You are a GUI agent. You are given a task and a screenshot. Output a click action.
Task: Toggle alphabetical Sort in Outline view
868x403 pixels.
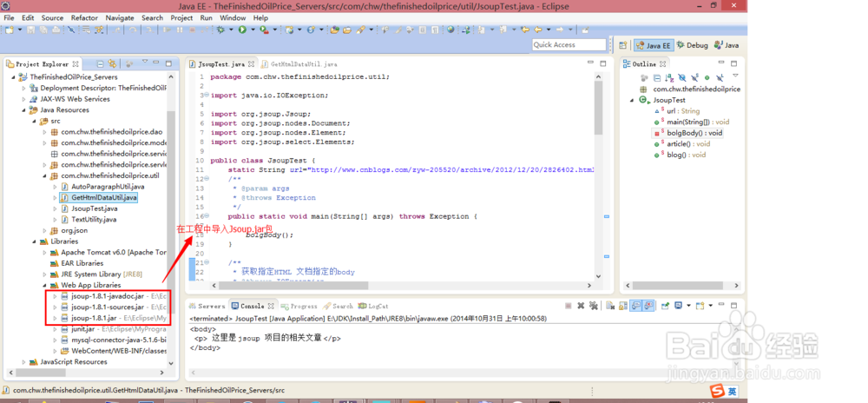(669, 78)
